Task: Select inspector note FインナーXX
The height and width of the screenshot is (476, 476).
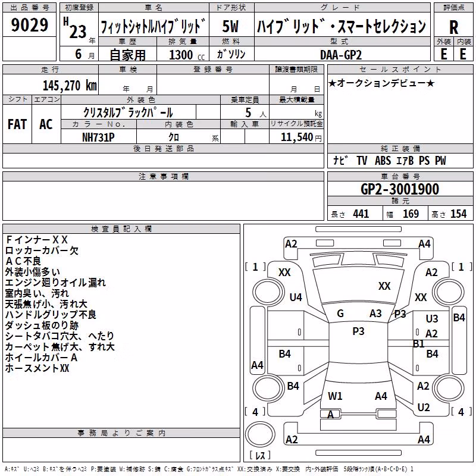Action: [x=36, y=240]
